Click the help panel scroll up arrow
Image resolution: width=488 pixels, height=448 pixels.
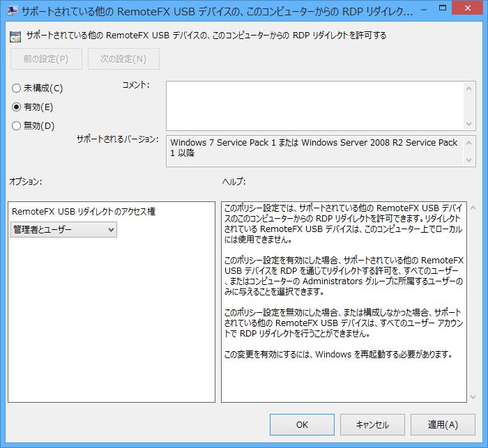pyautogui.click(x=473, y=208)
